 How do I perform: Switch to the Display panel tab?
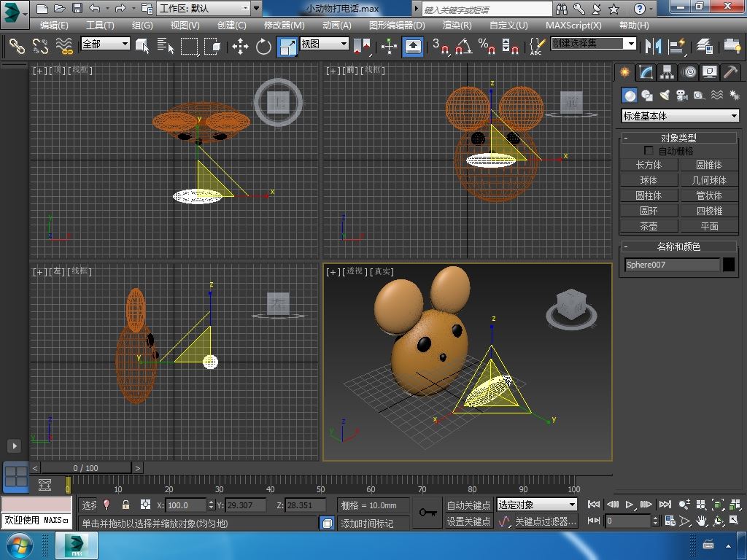[x=710, y=72]
